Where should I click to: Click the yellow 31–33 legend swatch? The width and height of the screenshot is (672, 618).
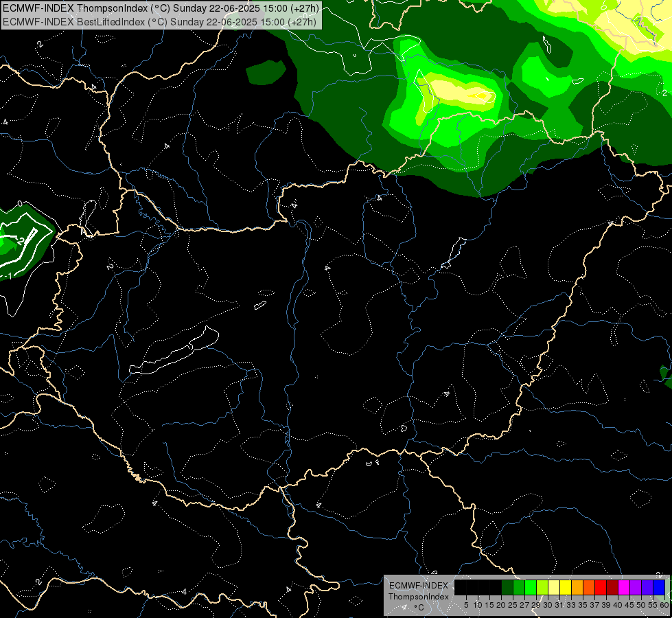pyautogui.click(x=566, y=587)
